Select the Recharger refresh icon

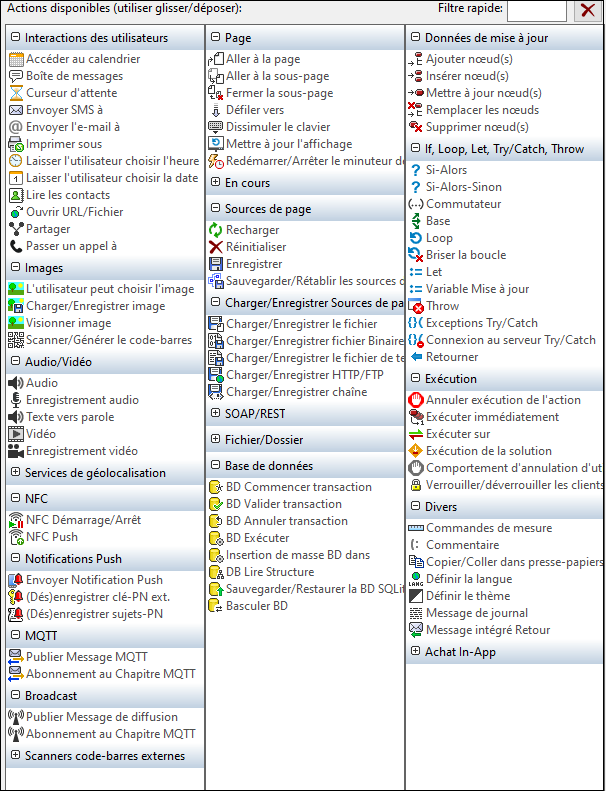point(216,230)
